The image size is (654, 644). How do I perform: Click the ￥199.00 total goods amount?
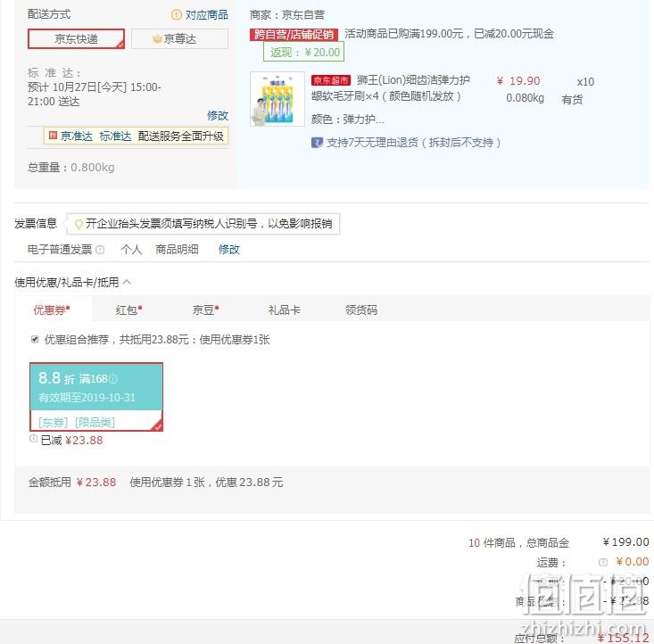(x=625, y=541)
